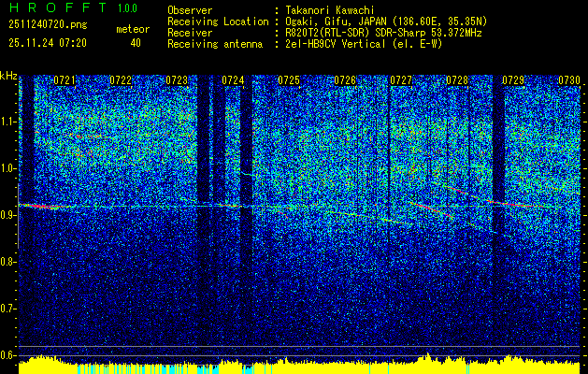Image resolution: width=588 pixels, height=374 pixels.
Task: Click the 0.6 frequency axis label
Action: 7,355
